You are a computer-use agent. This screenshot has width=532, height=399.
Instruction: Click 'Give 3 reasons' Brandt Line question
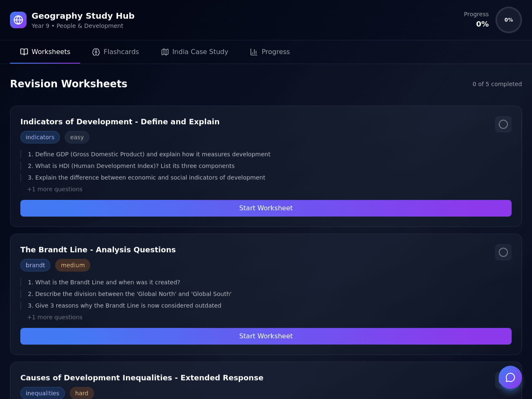point(124,305)
